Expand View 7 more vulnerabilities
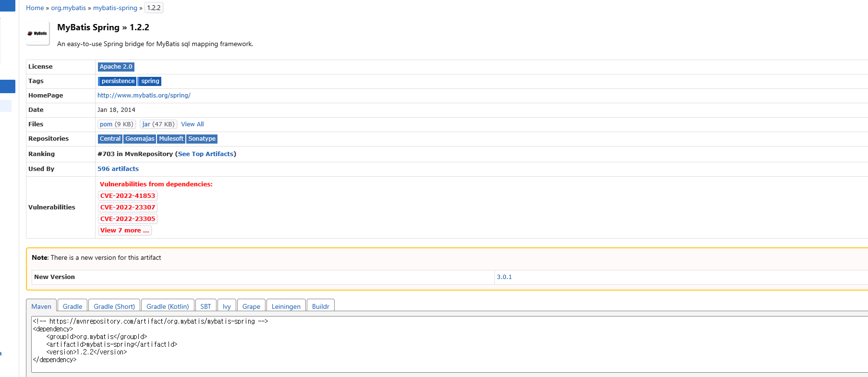 125,231
